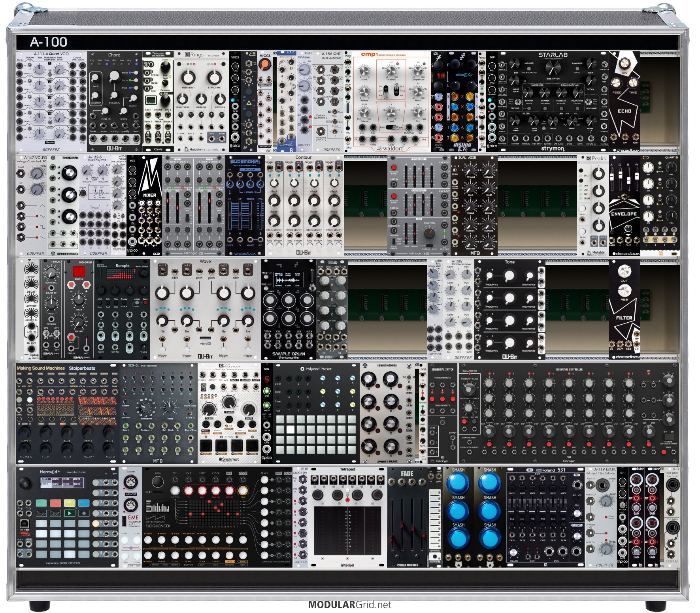The height and width of the screenshot is (613, 700).
Task: Click the Eloquencer PLAY/STOP button
Action: click(x=175, y=490)
